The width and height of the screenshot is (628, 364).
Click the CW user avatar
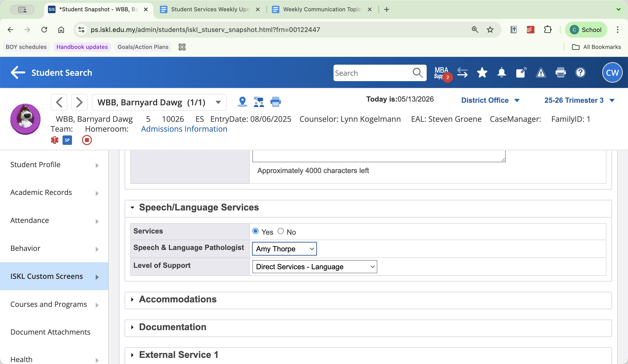pos(612,73)
